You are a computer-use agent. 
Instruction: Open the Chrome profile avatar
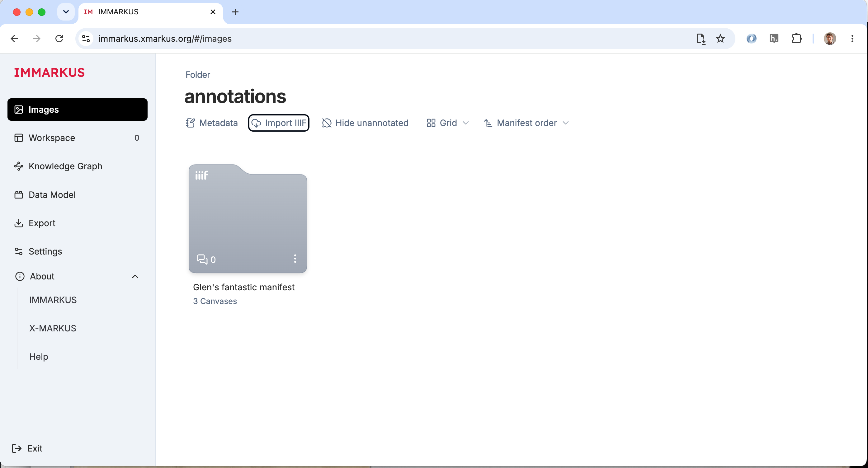pyautogui.click(x=830, y=39)
